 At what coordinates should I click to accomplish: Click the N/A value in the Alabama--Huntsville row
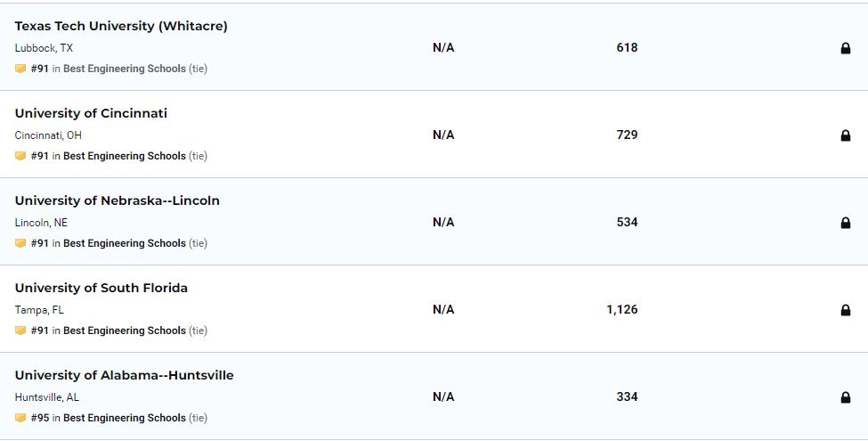[x=443, y=397]
